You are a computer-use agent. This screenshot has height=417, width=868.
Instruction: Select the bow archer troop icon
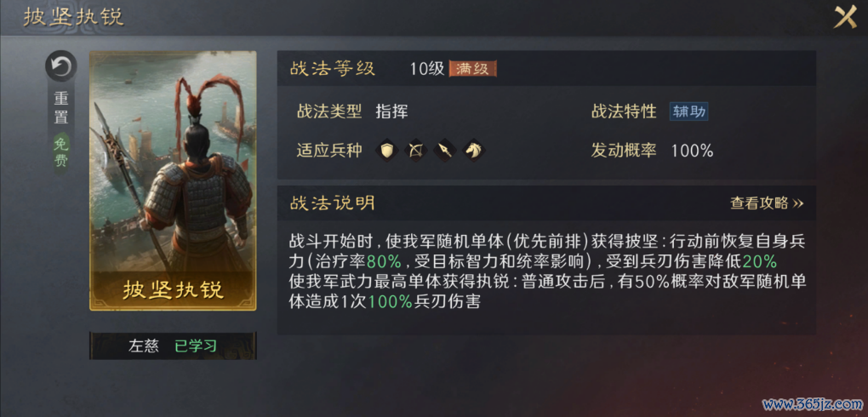[x=415, y=150]
